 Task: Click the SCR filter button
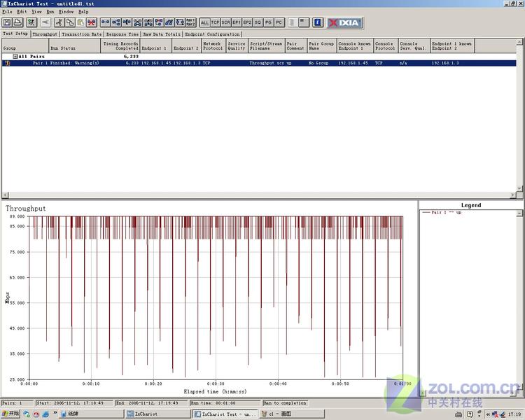tap(226, 22)
